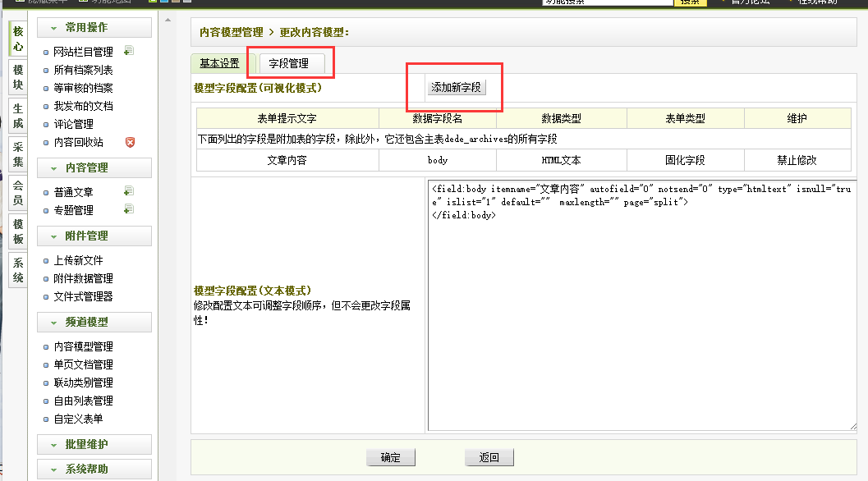Click the 固化字段 table cell
The height and width of the screenshot is (481, 868).
pos(686,160)
